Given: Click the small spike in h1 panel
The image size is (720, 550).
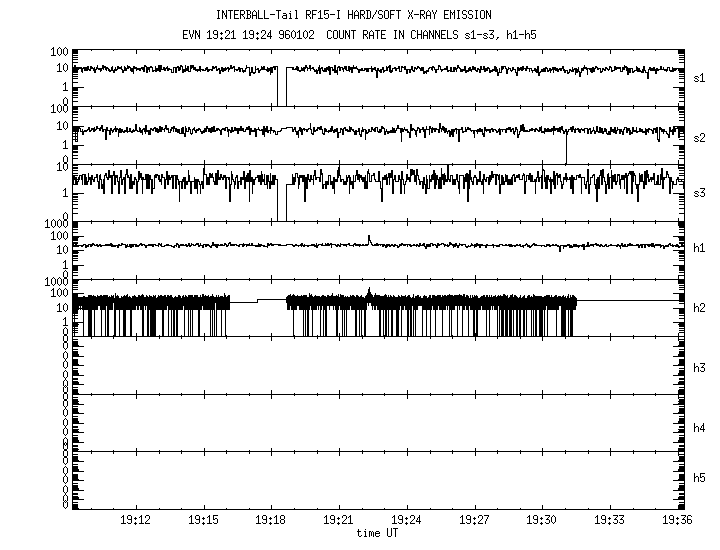Looking at the screenshot, I should coord(369,239).
